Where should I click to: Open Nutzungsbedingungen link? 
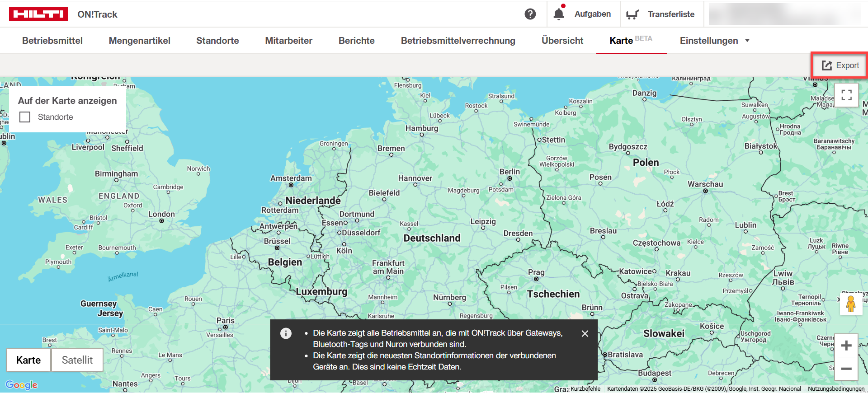tap(836, 388)
